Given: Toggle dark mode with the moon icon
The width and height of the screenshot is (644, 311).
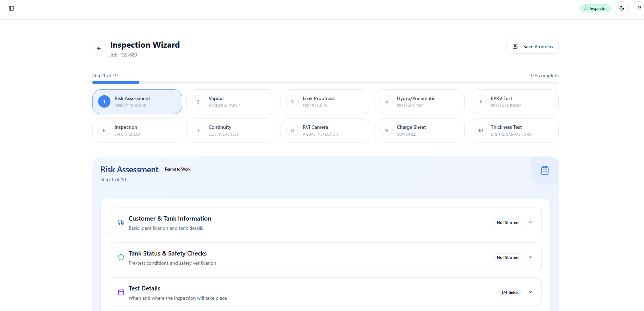Looking at the screenshot, I should 621,8.
